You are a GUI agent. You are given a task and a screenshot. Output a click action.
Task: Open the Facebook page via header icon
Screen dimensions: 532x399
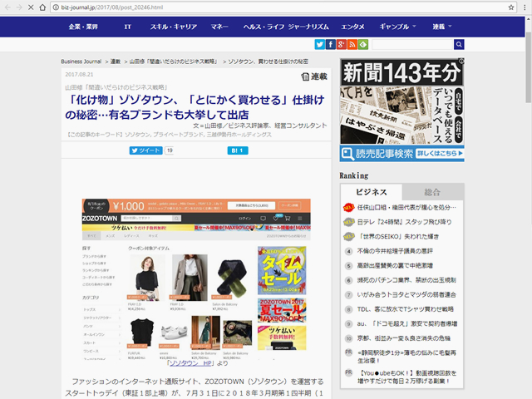point(331,44)
